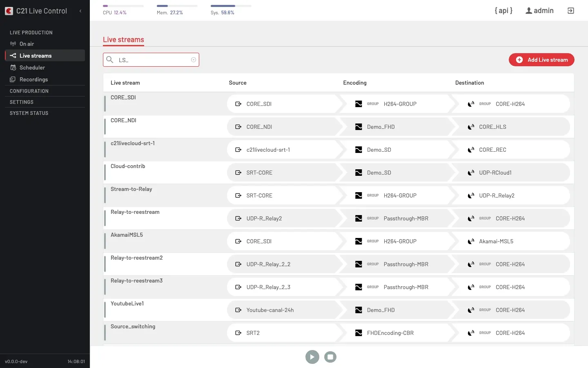Click the magnifier search icon
This screenshot has width=588, height=368.
(110, 60)
